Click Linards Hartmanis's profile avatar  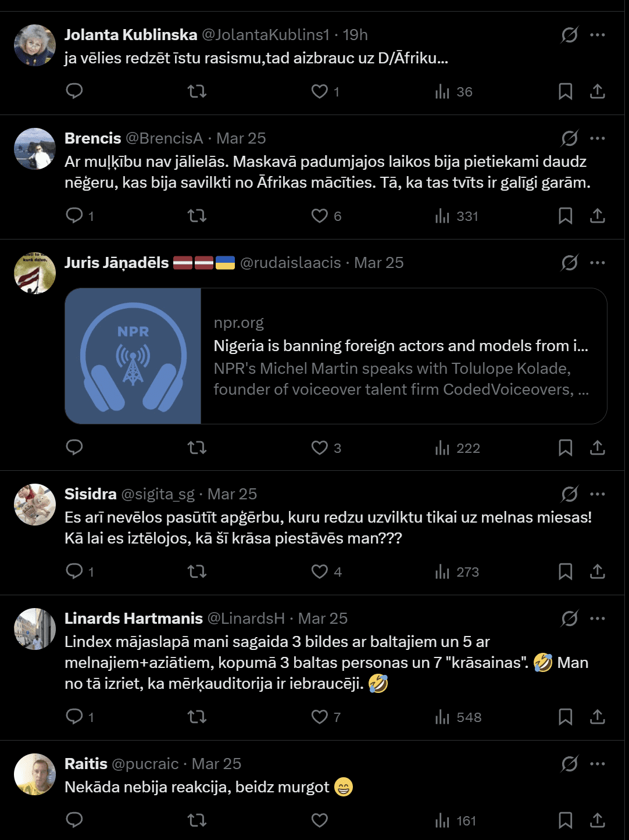pyautogui.click(x=35, y=629)
